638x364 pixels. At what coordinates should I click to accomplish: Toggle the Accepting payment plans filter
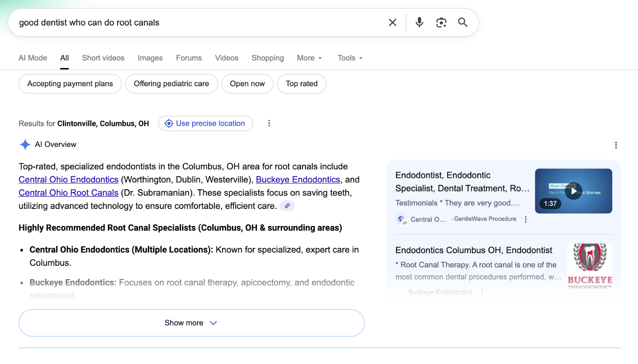click(70, 84)
